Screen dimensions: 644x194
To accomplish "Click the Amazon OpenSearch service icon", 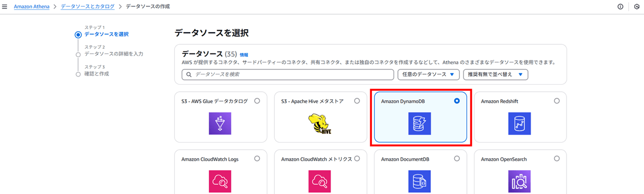I will 519,181.
